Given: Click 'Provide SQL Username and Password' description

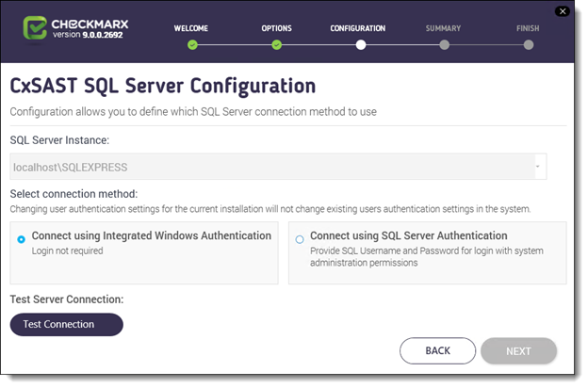Looking at the screenshot, I should [x=427, y=257].
